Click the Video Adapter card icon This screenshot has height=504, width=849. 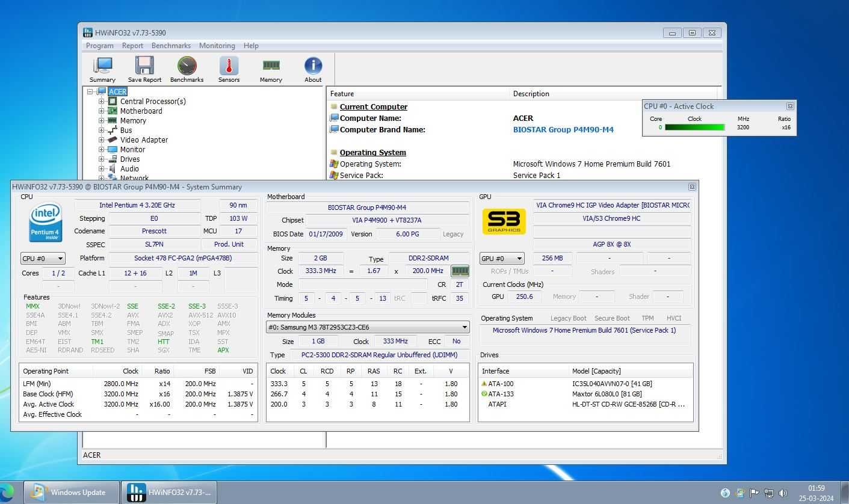coord(112,140)
